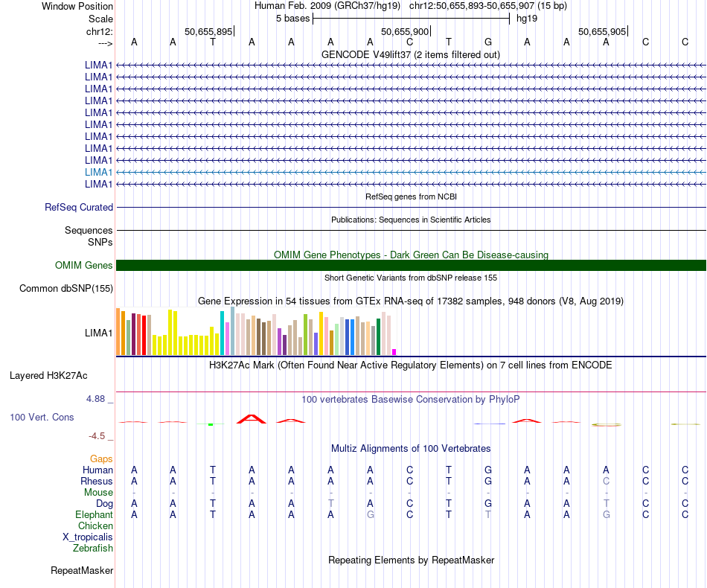Open 'Gene Expression in 54 tissues from GTEx' title

point(411,301)
